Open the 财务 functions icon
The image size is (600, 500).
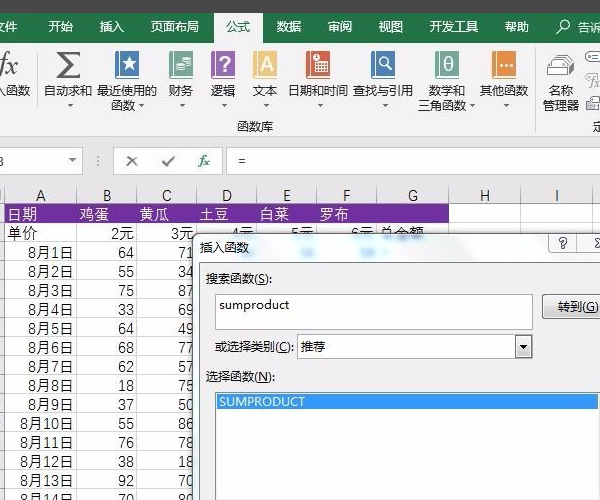[181, 67]
